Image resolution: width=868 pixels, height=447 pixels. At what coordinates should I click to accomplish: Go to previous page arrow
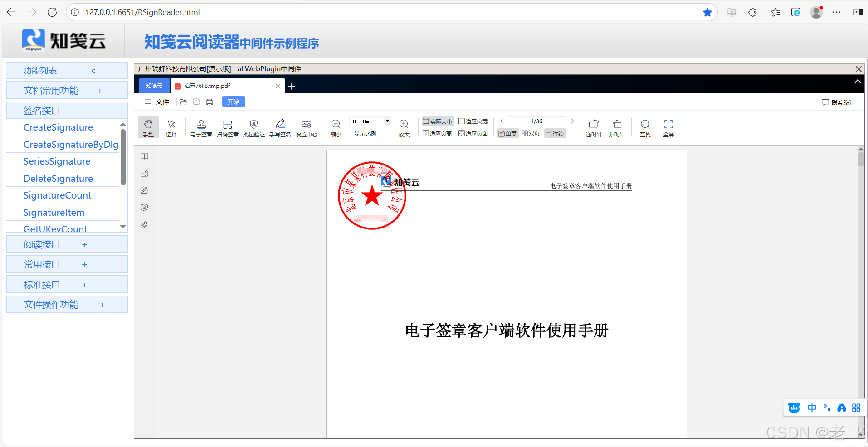(502, 121)
